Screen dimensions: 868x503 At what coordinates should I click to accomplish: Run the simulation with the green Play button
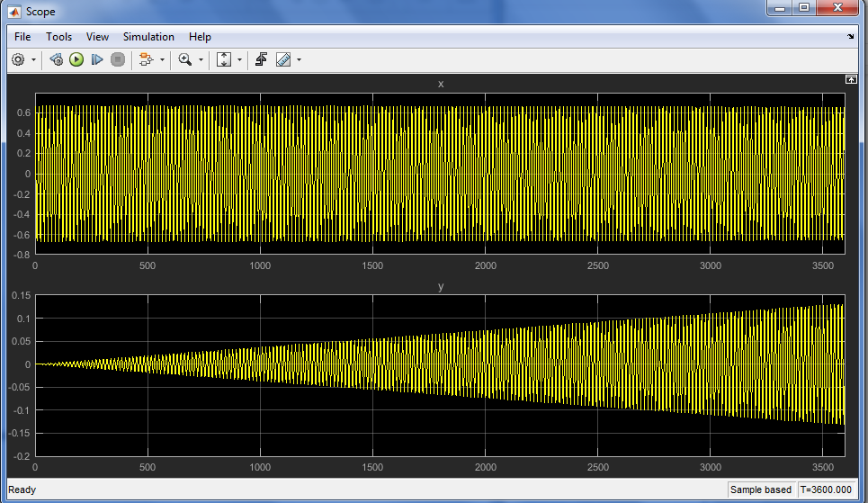click(76, 59)
